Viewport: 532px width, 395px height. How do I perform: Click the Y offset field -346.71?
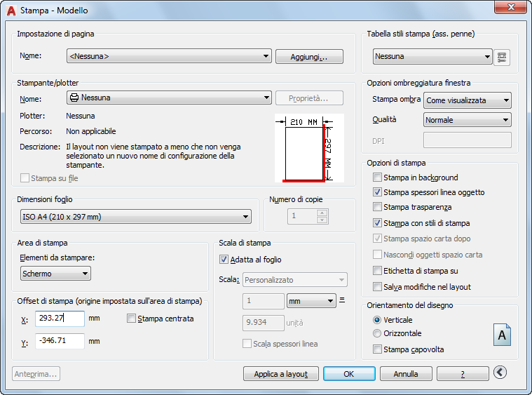click(60, 341)
